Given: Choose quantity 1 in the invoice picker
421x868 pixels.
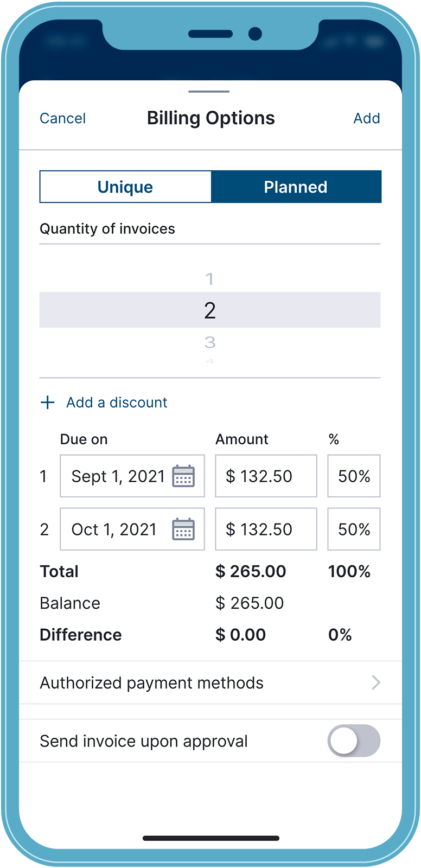Looking at the screenshot, I should (209, 279).
